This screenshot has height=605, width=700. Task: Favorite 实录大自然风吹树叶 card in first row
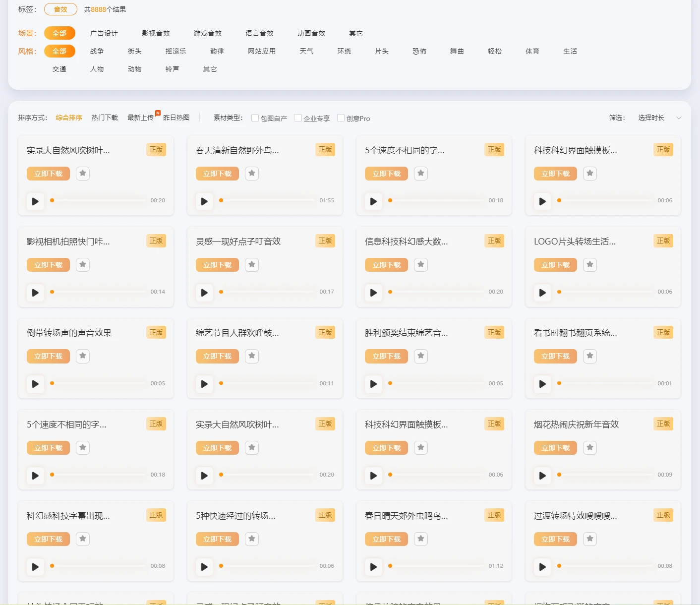[83, 174]
